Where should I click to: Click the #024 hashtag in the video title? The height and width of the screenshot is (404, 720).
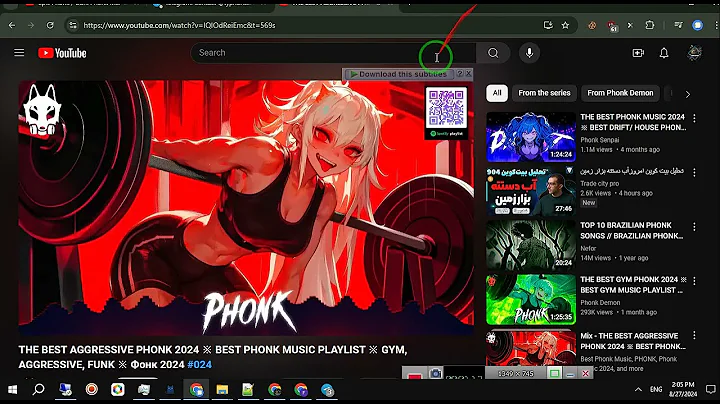tap(200, 365)
